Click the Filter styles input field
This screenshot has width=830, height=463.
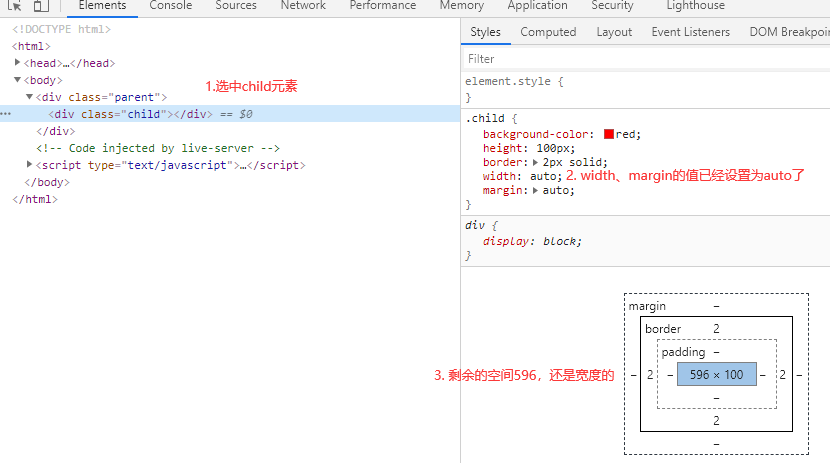[x=640, y=59]
